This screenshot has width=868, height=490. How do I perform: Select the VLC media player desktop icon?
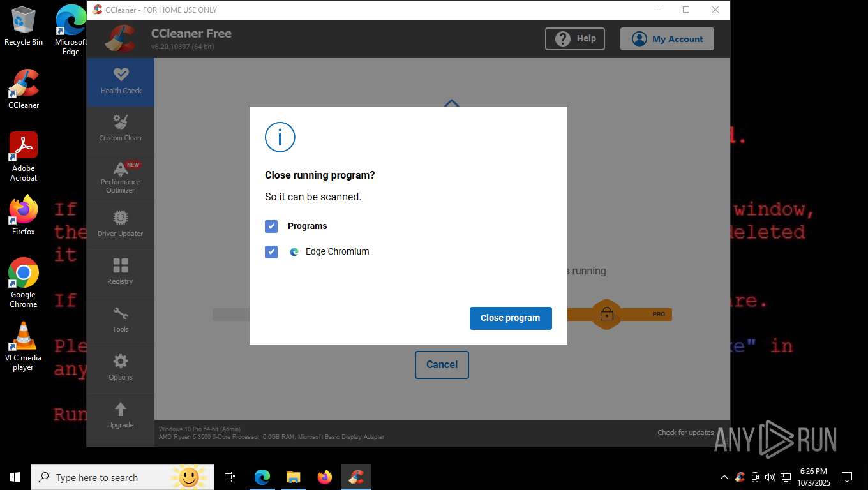pos(24,346)
